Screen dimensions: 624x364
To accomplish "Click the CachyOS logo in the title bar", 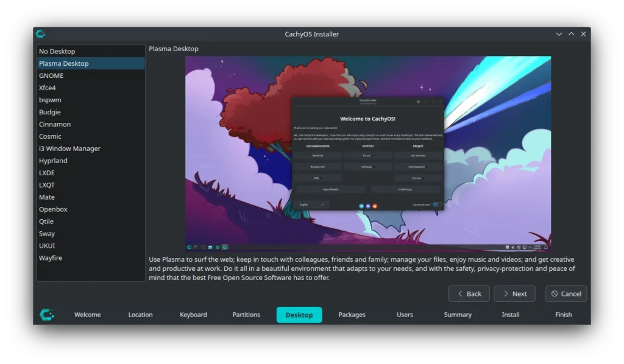I will [x=40, y=34].
